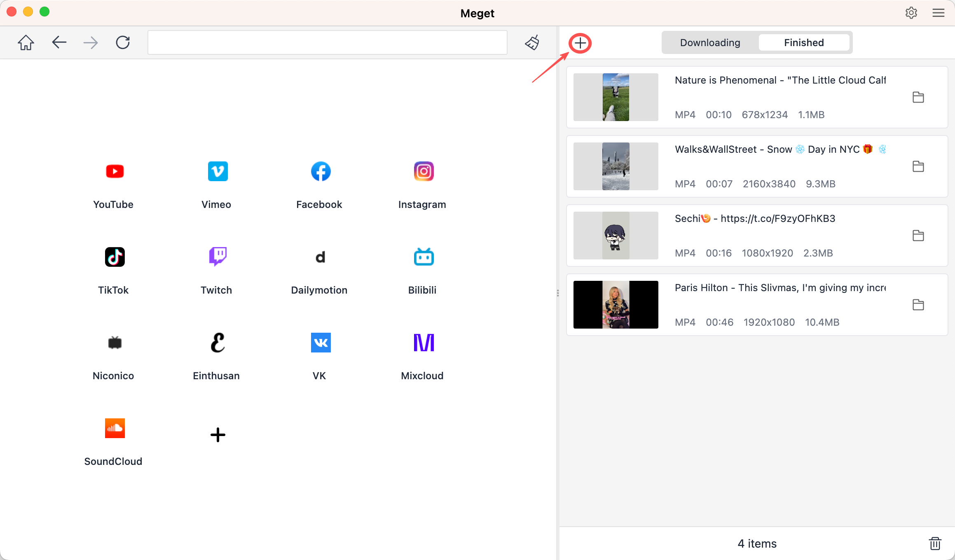Add a new download with the plus button

580,43
